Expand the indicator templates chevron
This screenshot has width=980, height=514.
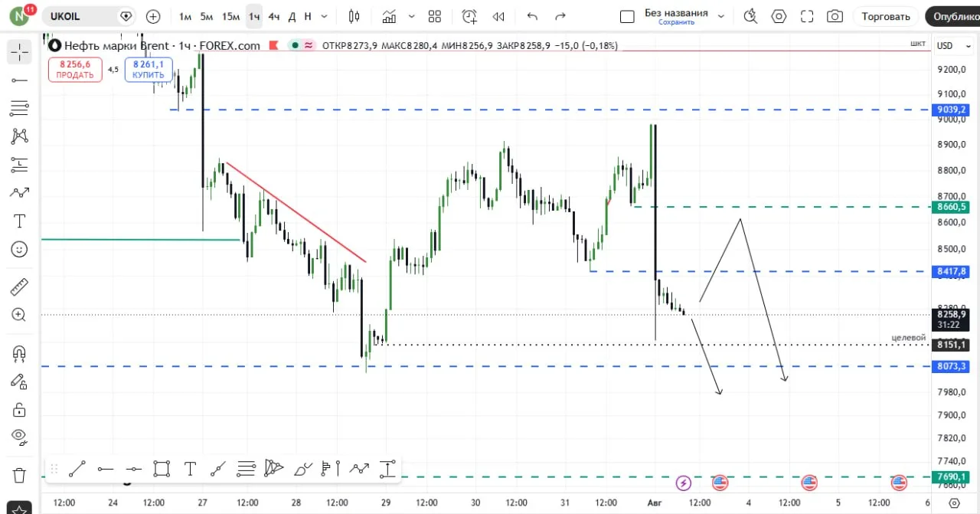pyautogui.click(x=412, y=16)
